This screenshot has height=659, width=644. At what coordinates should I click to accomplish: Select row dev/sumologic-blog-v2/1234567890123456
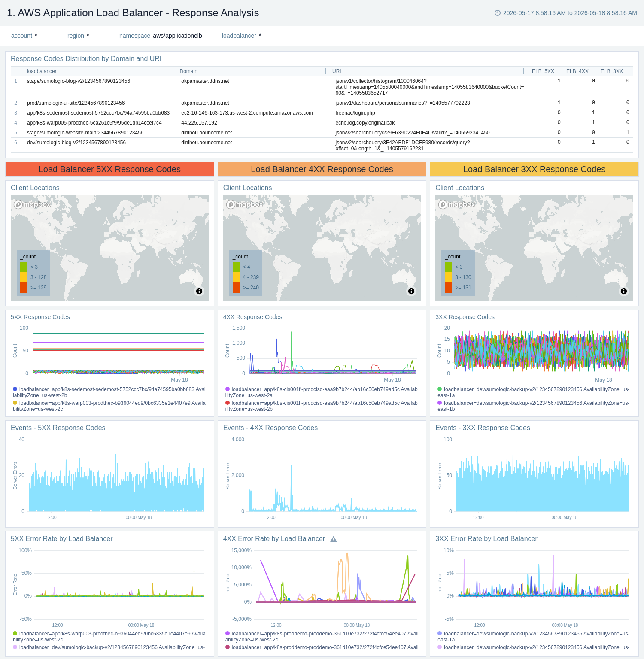[322, 145]
